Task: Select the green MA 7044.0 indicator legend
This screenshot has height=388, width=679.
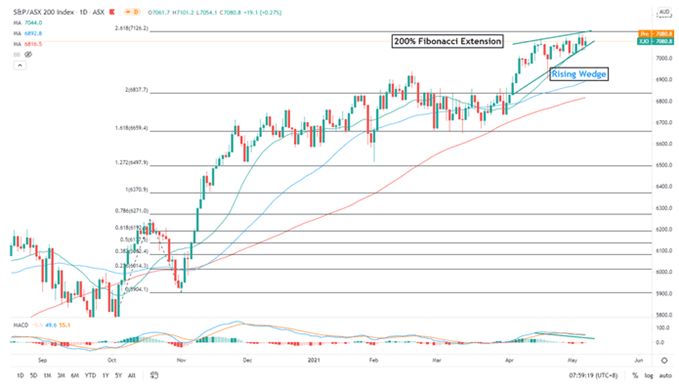Action: click(27, 23)
